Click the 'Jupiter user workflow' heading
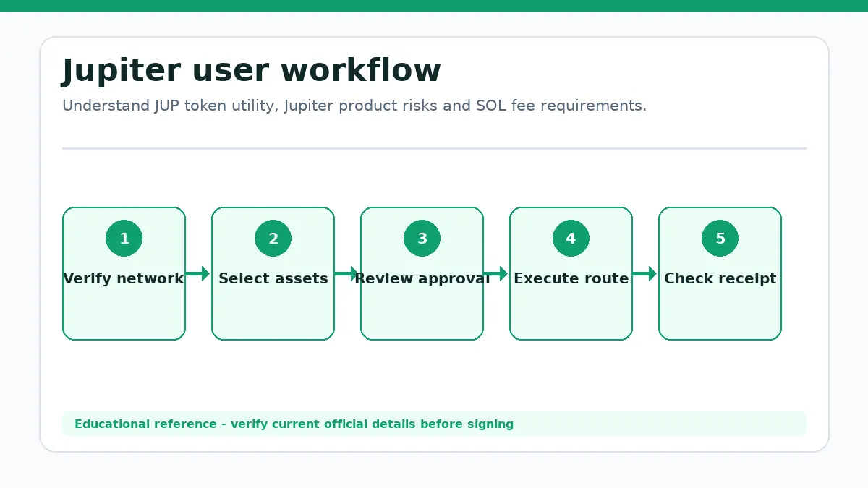This screenshot has height=488, width=868. coord(251,72)
